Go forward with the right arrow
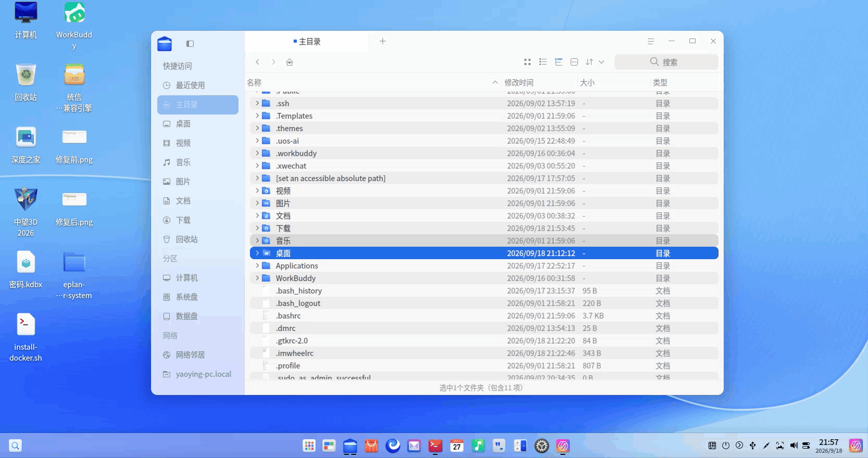The width and height of the screenshot is (868, 458). click(273, 62)
